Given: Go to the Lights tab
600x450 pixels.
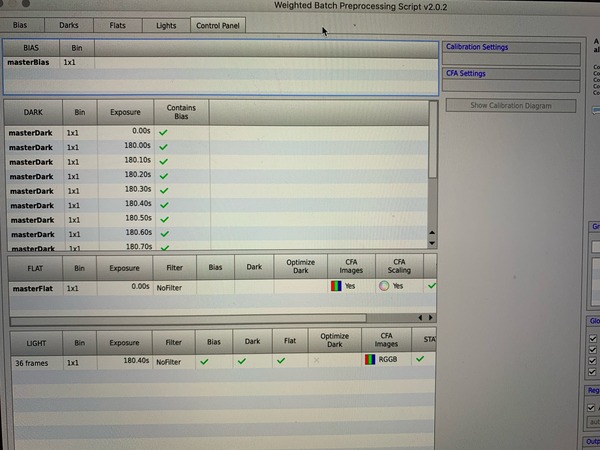Looking at the screenshot, I should pos(166,26).
